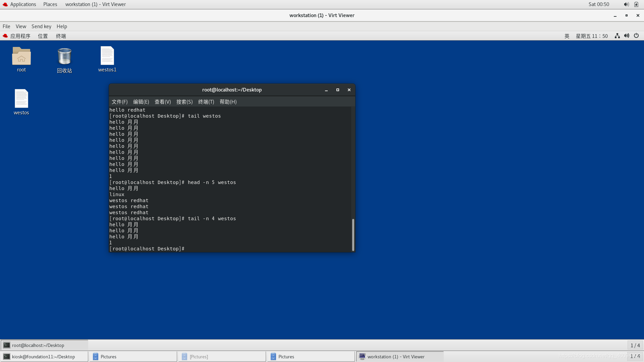This screenshot has width=644, height=362.
Task: Switch to kiosk@foundation11 terminal taskbar button
Action: click(x=44, y=357)
